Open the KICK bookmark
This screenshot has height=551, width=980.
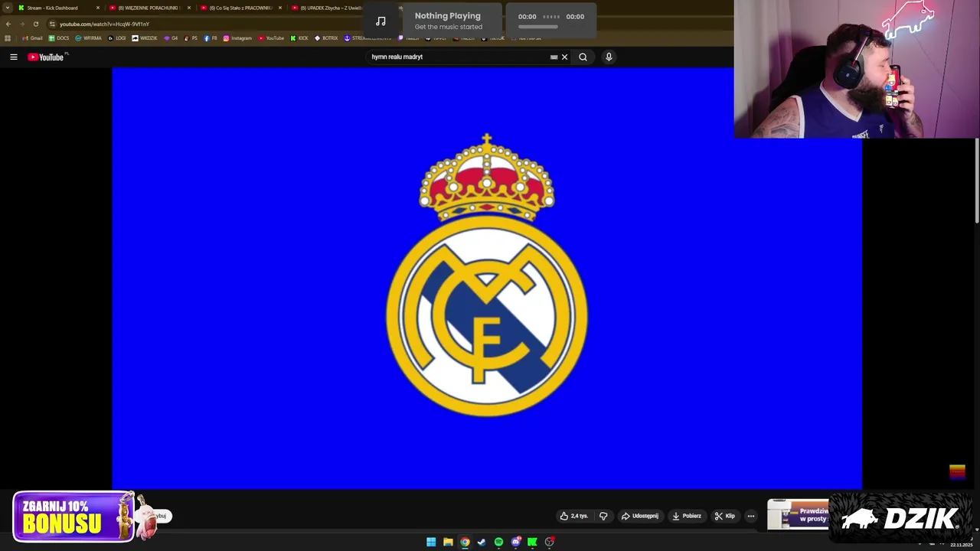[x=299, y=38]
